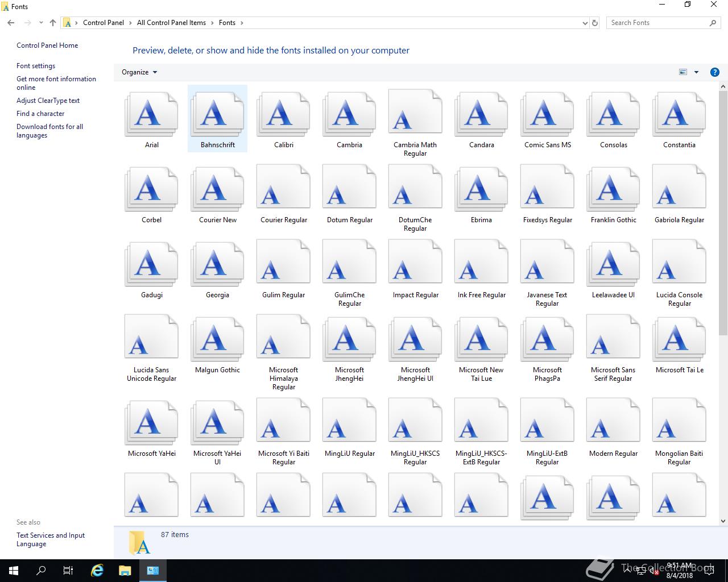Open Font settings link
Viewport: 728px width, 582px height.
pos(36,66)
